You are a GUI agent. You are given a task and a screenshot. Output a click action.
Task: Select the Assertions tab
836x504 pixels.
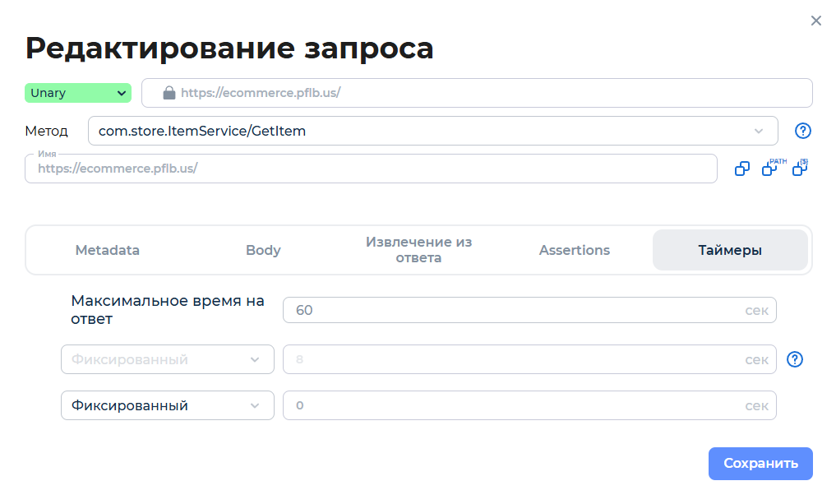pos(575,250)
